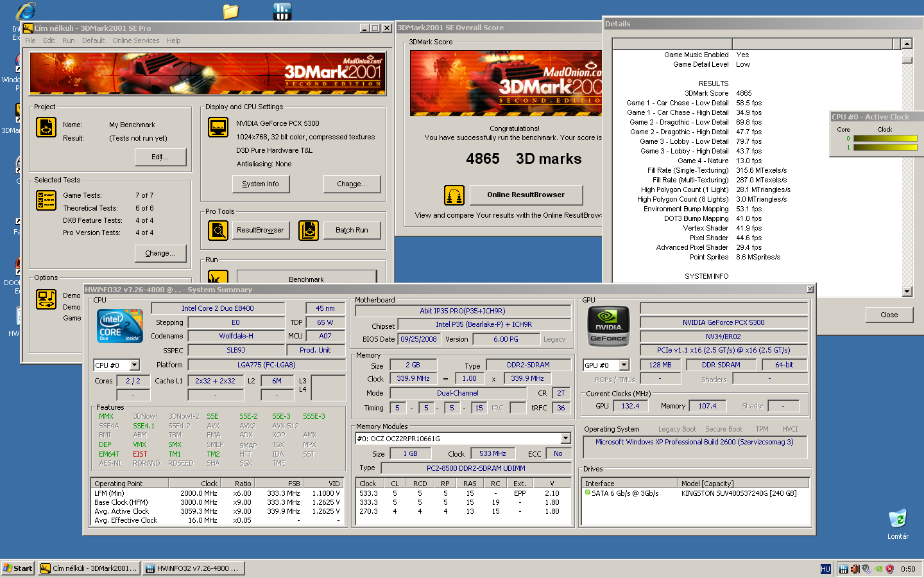Click the Project icon in 3DMark2001
The width and height of the screenshot is (924, 578).
click(46, 127)
